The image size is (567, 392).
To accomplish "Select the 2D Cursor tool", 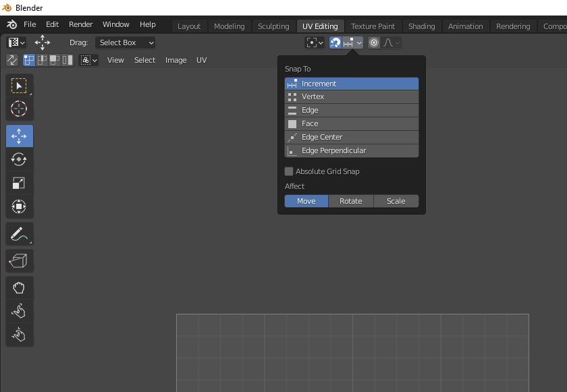I will [x=19, y=109].
